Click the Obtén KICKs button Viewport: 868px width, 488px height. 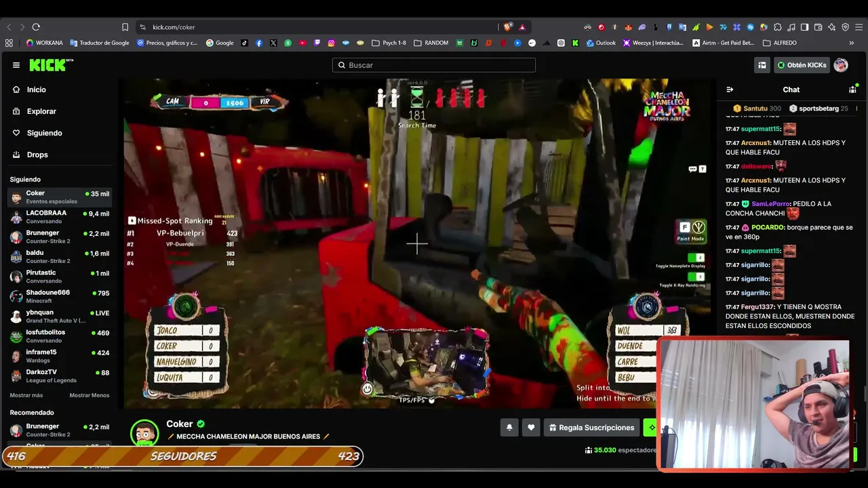(x=802, y=65)
